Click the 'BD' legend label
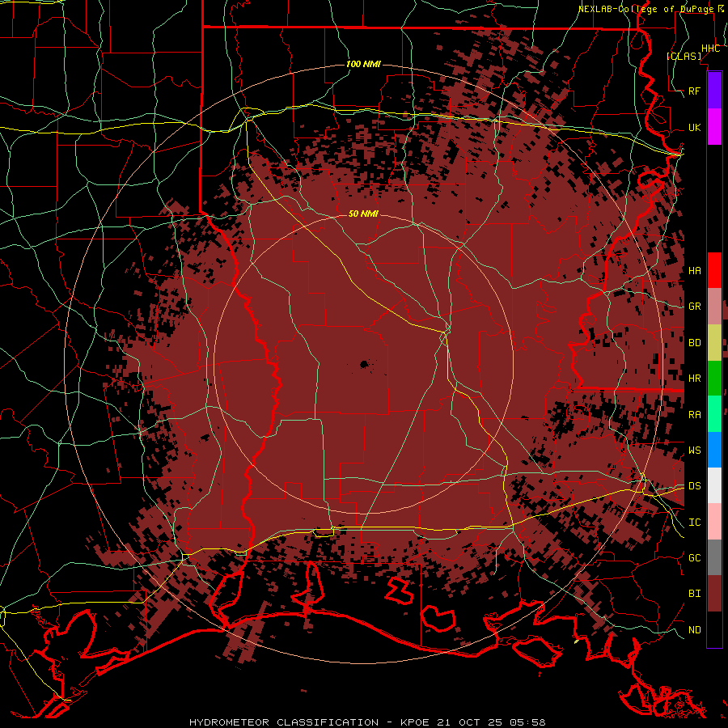This screenshot has height=728, width=728. [695, 343]
